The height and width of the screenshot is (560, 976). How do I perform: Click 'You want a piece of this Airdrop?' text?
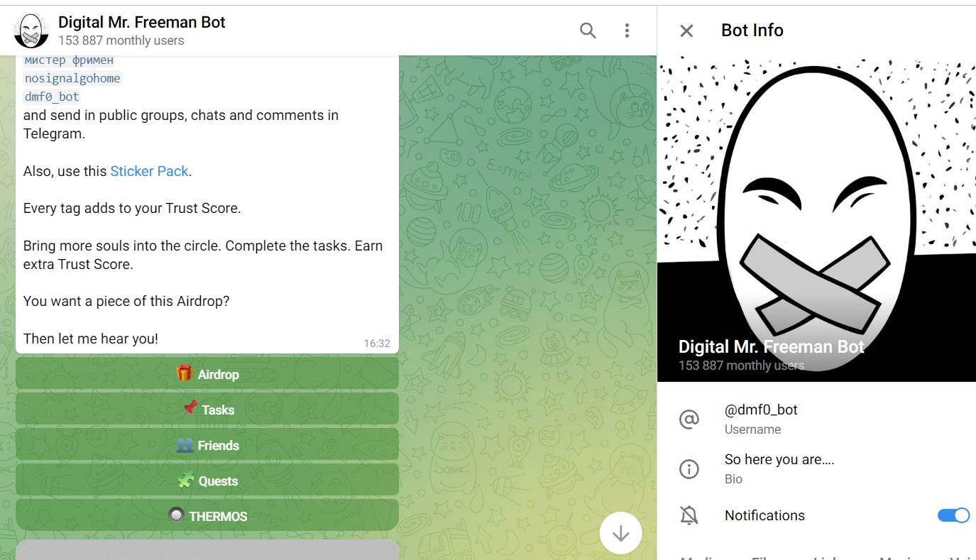point(126,301)
